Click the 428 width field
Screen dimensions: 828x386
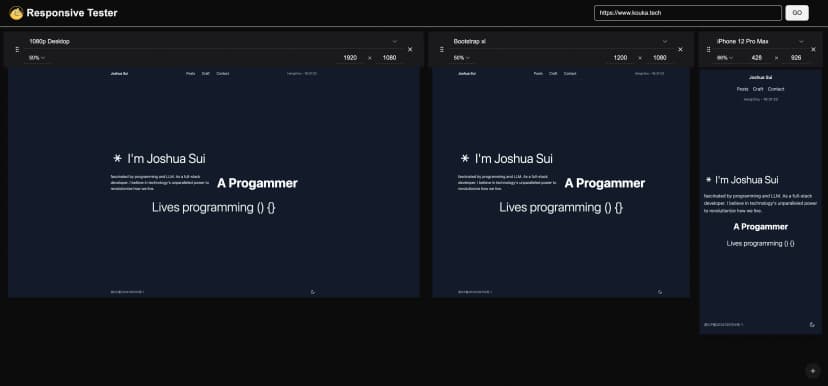click(756, 58)
